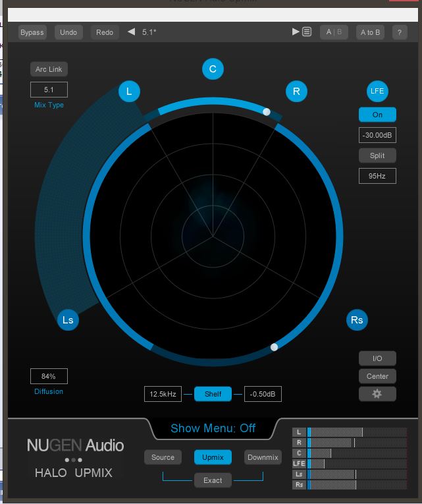Screen dimensions: 422x504
Task: Click the Ls left surround icon
Action: tap(68, 320)
